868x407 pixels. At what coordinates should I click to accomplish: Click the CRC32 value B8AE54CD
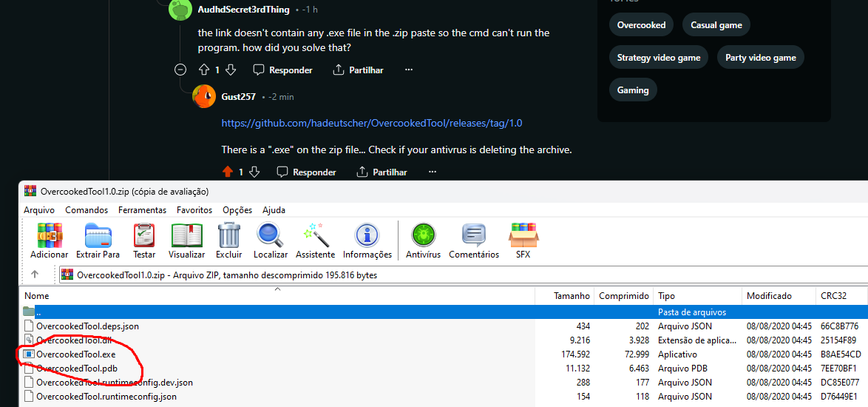pyautogui.click(x=841, y=354)
